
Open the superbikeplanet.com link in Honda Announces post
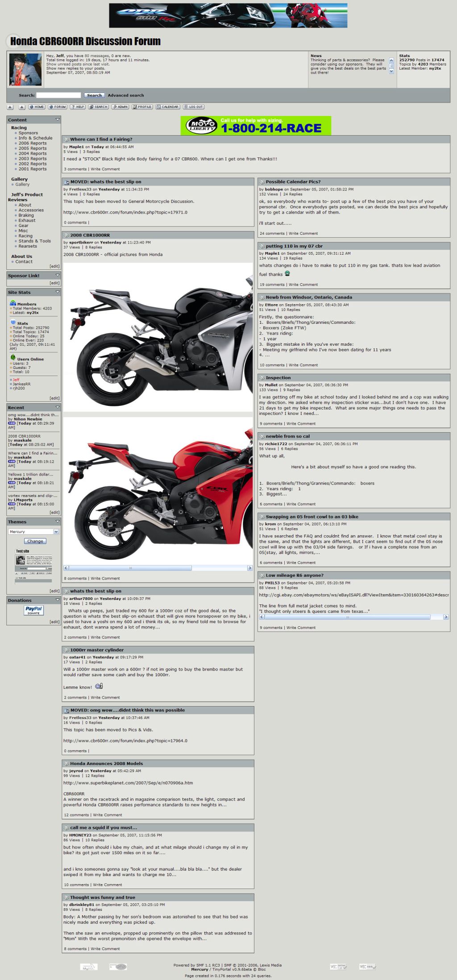[128, 783]
